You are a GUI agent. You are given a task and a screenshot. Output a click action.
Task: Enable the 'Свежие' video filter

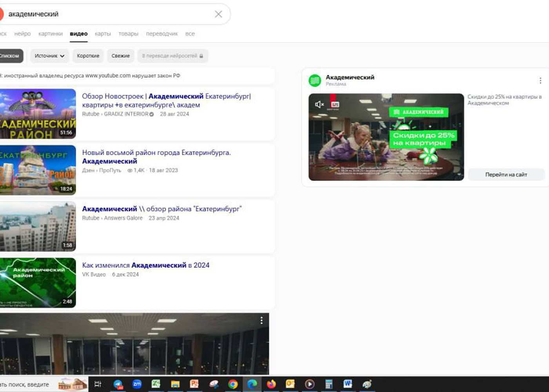click(x=121, y=56)
